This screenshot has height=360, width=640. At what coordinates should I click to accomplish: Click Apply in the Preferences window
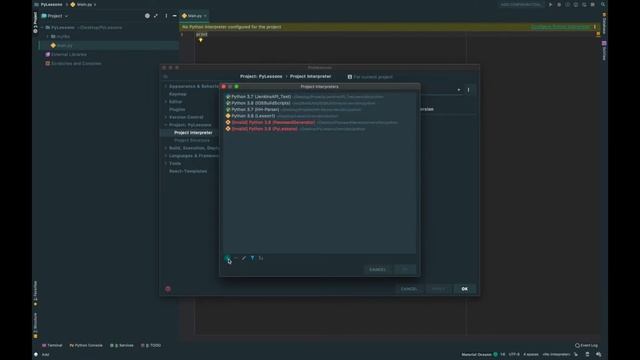coord(438,289)
